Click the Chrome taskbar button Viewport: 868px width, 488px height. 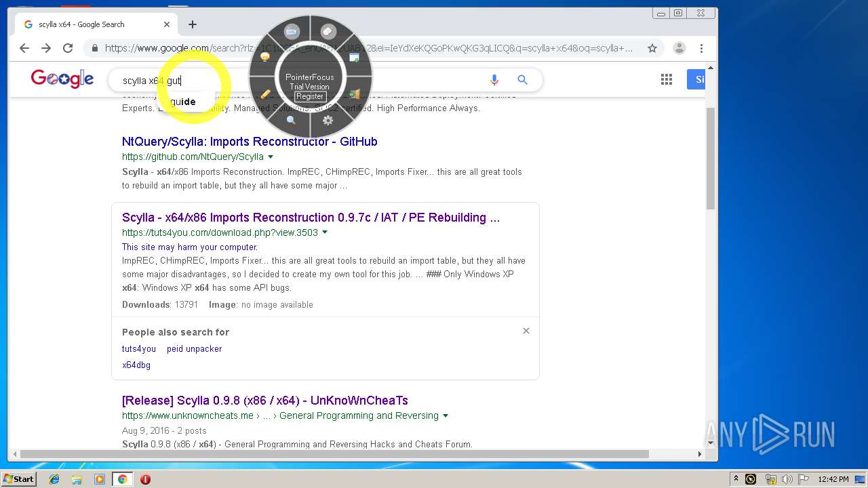[123, 479]
